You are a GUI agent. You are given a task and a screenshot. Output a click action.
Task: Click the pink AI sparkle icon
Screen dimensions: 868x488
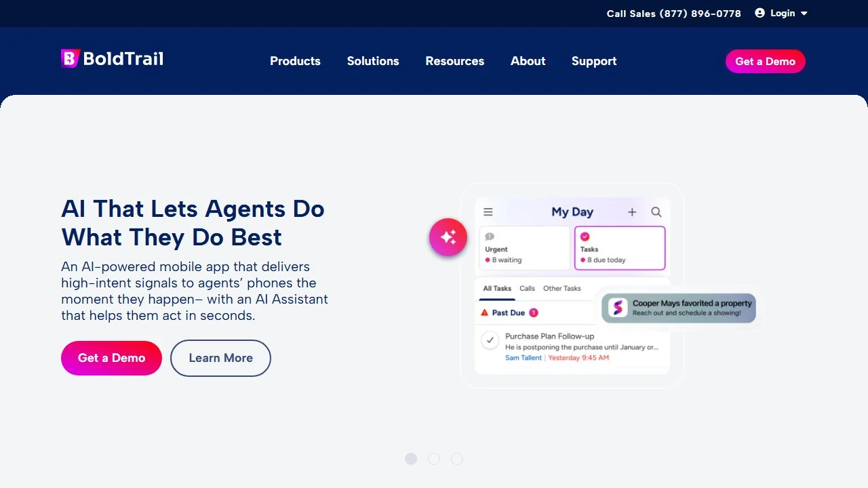[448, 237]
